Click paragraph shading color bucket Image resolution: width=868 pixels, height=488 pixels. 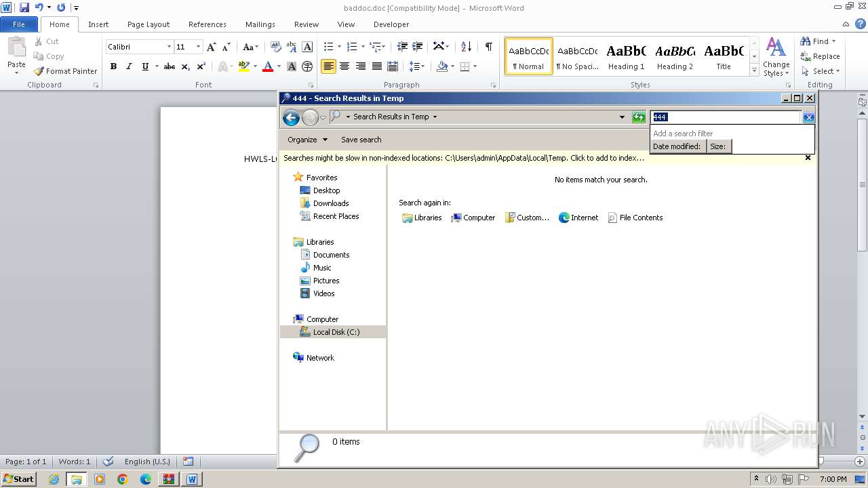coord(442,66)
